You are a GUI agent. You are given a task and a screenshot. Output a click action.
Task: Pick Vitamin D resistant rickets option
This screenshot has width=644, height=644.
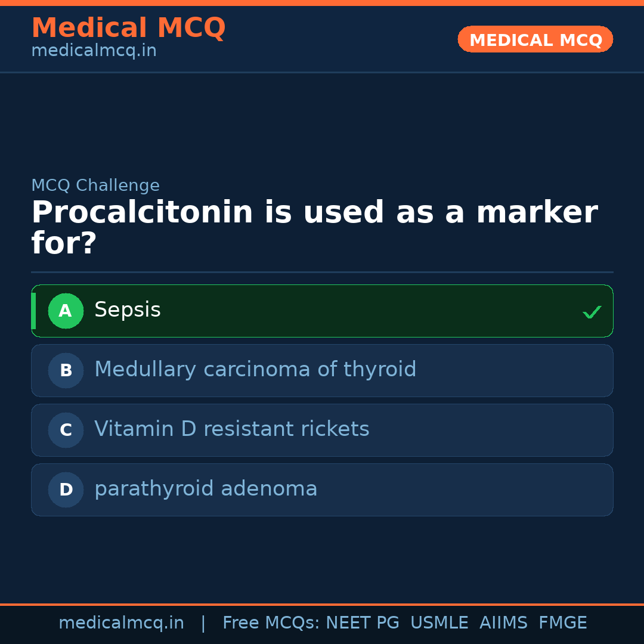pos(232,429)
